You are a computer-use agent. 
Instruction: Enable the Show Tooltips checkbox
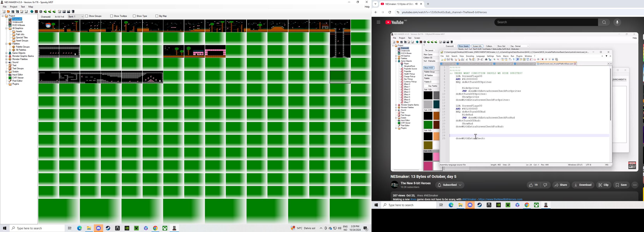(111, 16)
